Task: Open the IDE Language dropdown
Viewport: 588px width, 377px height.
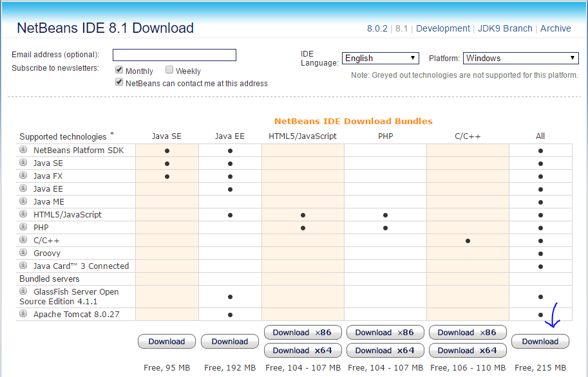Action: 380,58
